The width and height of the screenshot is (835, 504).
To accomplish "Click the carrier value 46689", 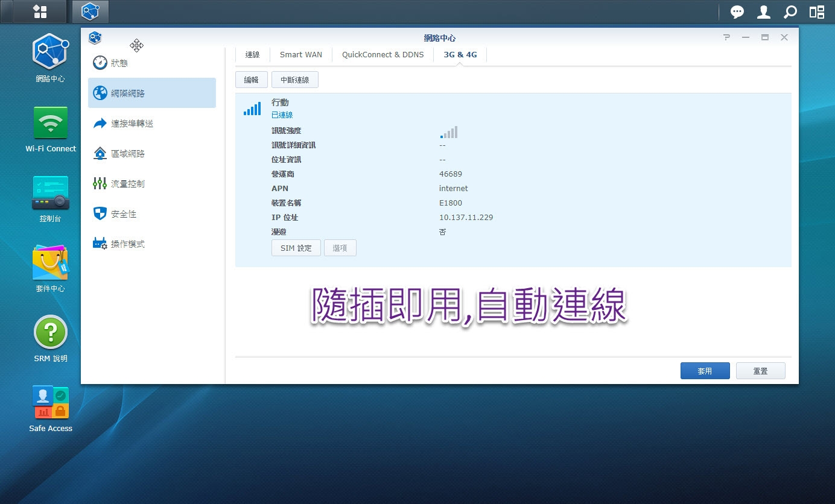I will (451, 174).
